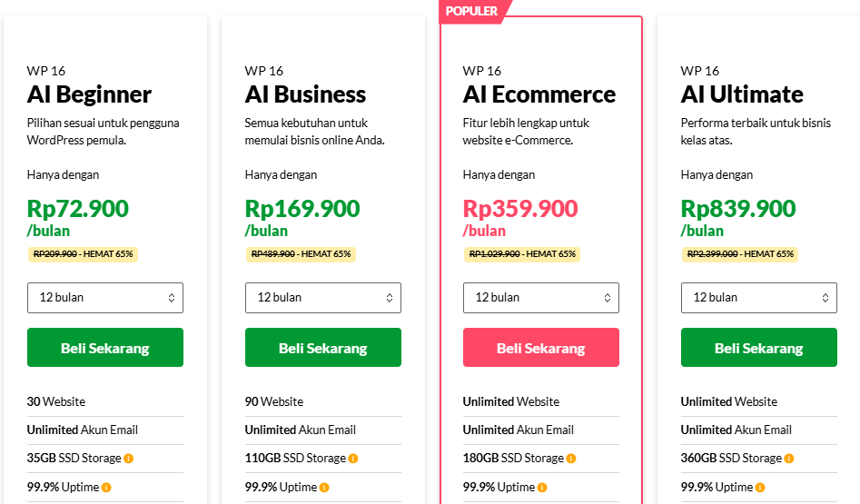Open the AI Beginner billing period dropdown
Screen dimensions: 860x504
tap(105, 298)
